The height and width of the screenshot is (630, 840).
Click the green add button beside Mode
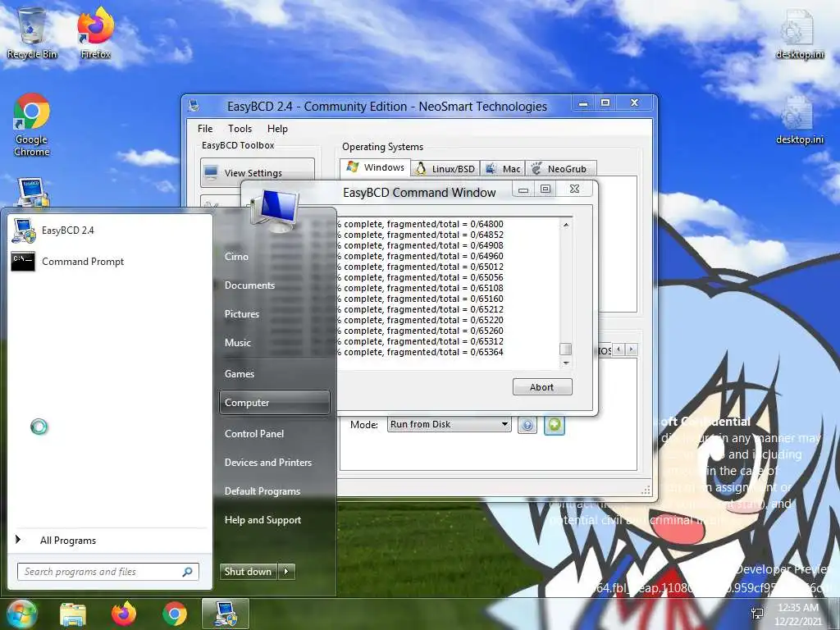555,425
